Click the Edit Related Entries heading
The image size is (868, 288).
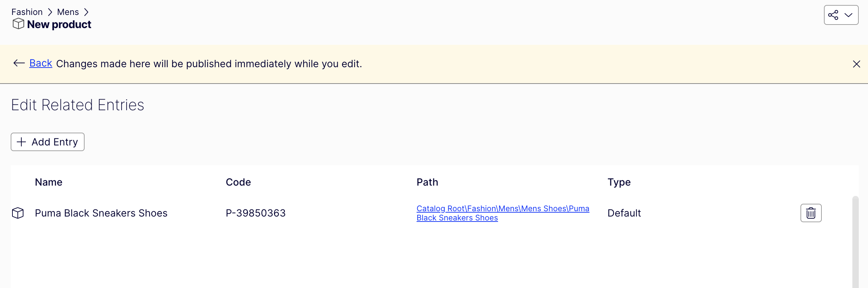[77, 105]
